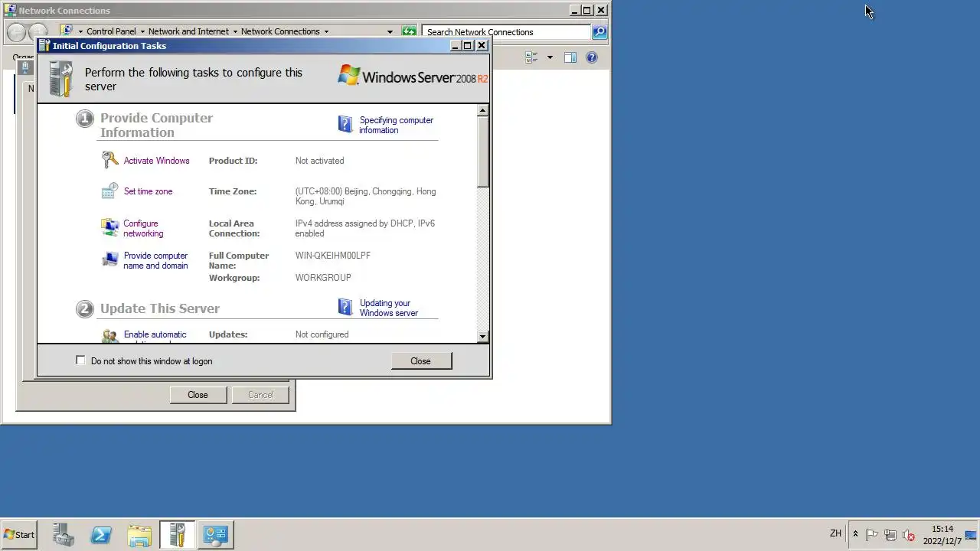This screenshot has width=980, height=551.
Task: Click the muted volume tray icon
Action: (x=909, y=534)
